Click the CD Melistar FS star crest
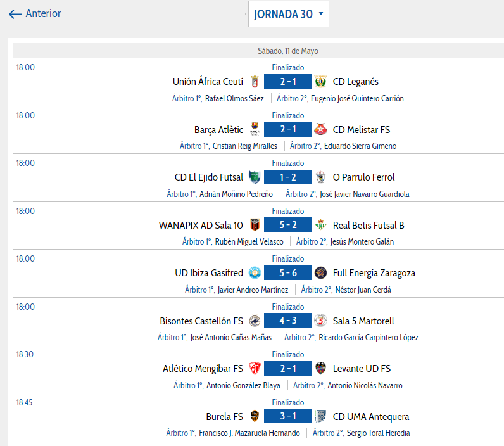The image size is (504, 446). 320,130
